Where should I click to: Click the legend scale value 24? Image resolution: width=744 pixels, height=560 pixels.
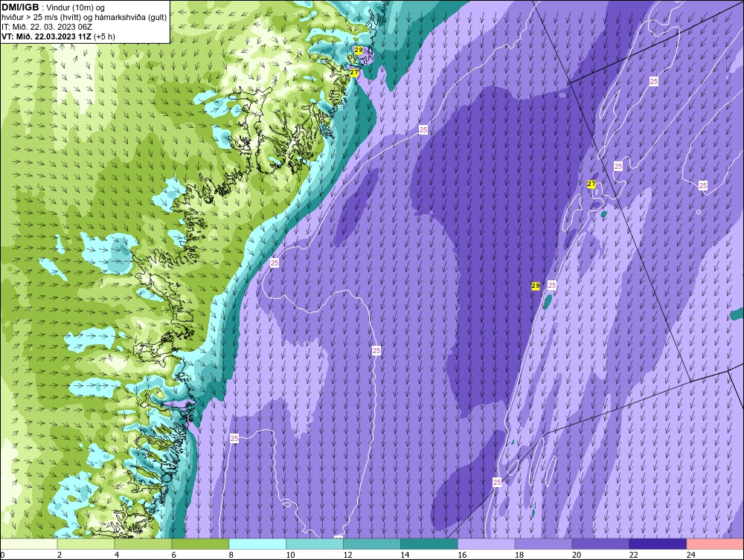[x=691, y=555]
